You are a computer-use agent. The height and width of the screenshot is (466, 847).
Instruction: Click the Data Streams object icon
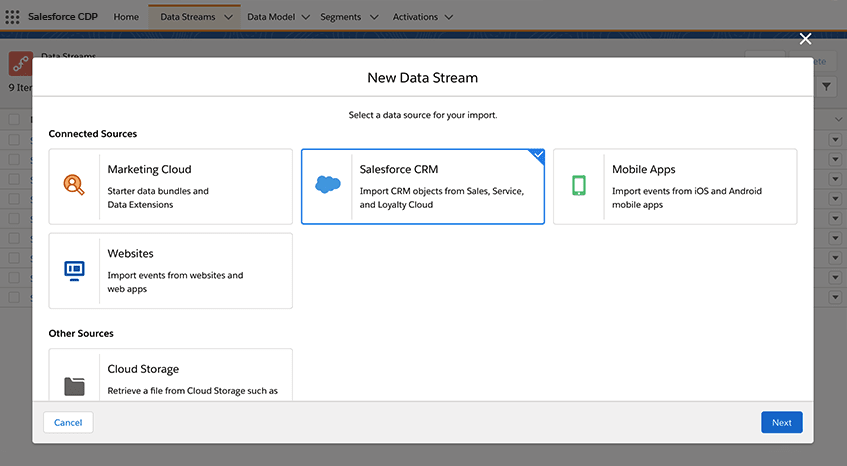(21, 63)
